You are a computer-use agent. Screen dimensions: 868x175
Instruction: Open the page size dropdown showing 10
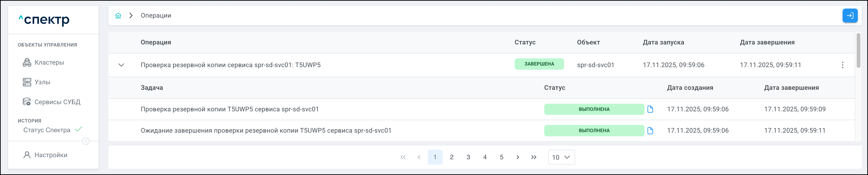561,157
